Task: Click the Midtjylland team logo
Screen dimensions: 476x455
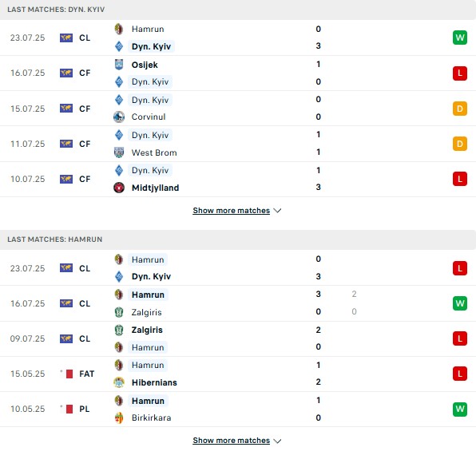Action: [119, 188]
